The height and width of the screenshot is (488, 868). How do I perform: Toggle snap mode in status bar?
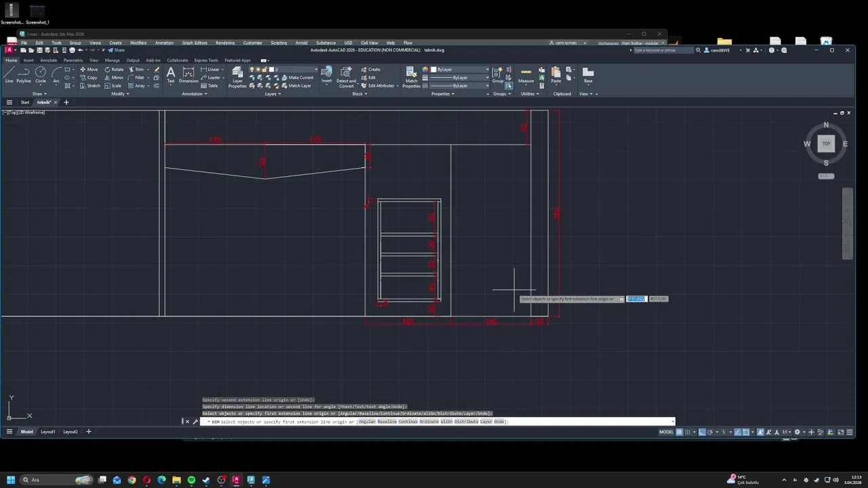tap(687, 432)
